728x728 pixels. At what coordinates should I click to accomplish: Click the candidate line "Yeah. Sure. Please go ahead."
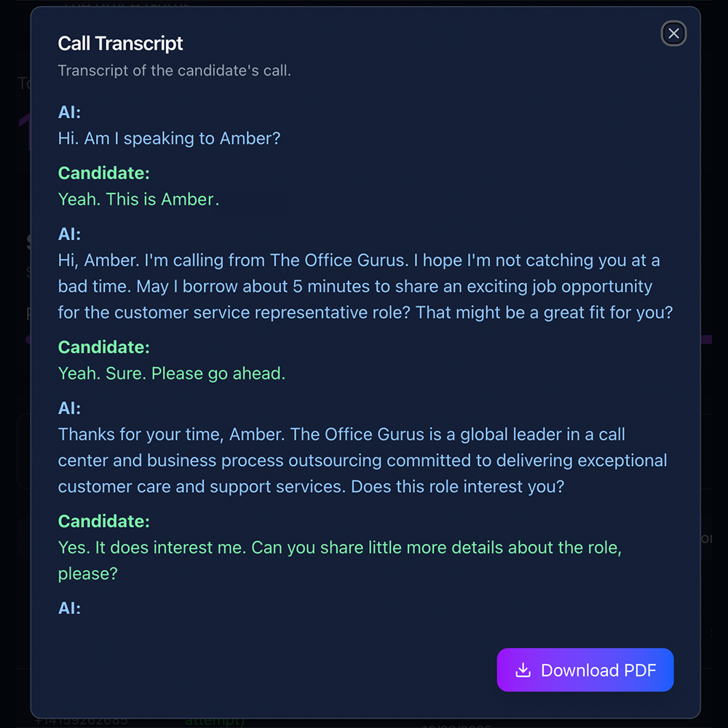click(171, 373)
